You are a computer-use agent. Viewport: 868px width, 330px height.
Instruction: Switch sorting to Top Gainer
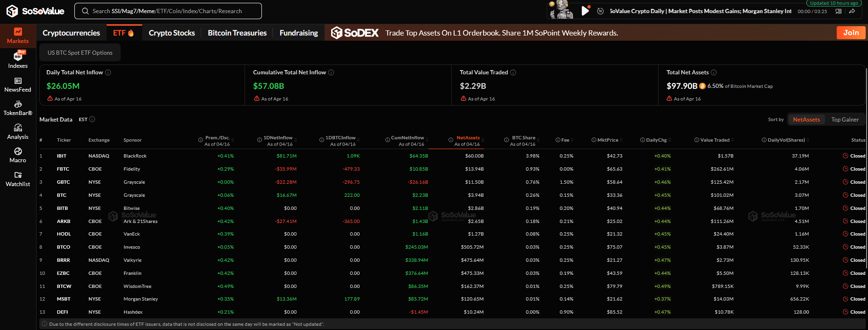click(x=845, y=120)
